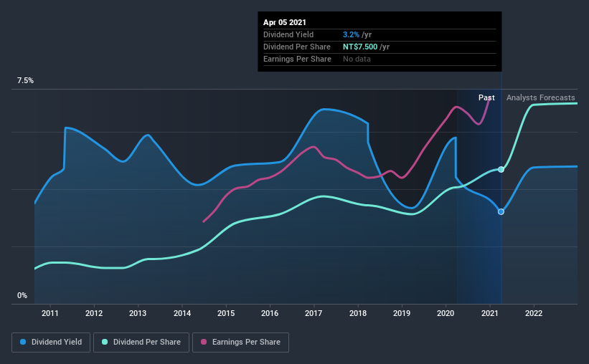Click the 3.2% dividend yield value
The image size is (589, 364).
coord(351,35)
